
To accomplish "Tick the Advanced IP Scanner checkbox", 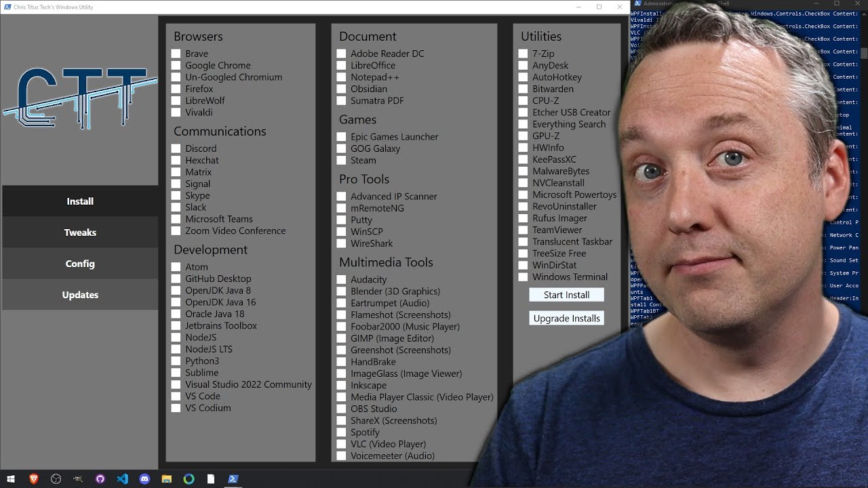I will tap(342, 197).
